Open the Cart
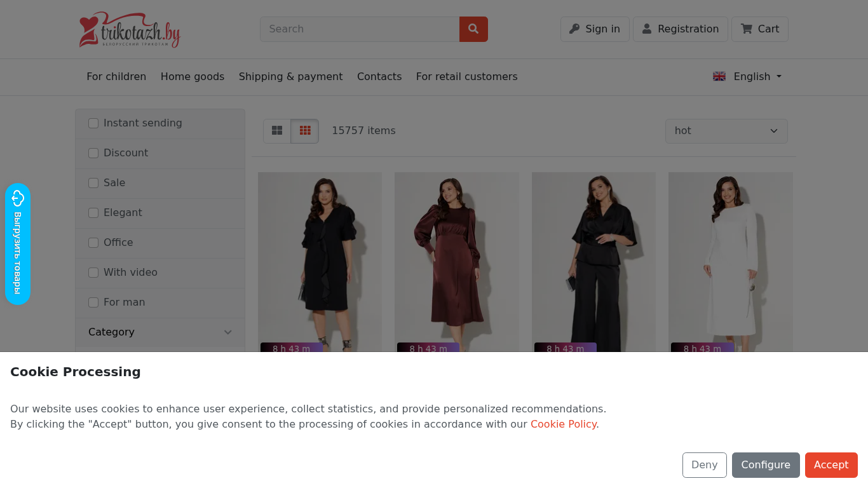868x488 pixels. [x=760, y=29]
